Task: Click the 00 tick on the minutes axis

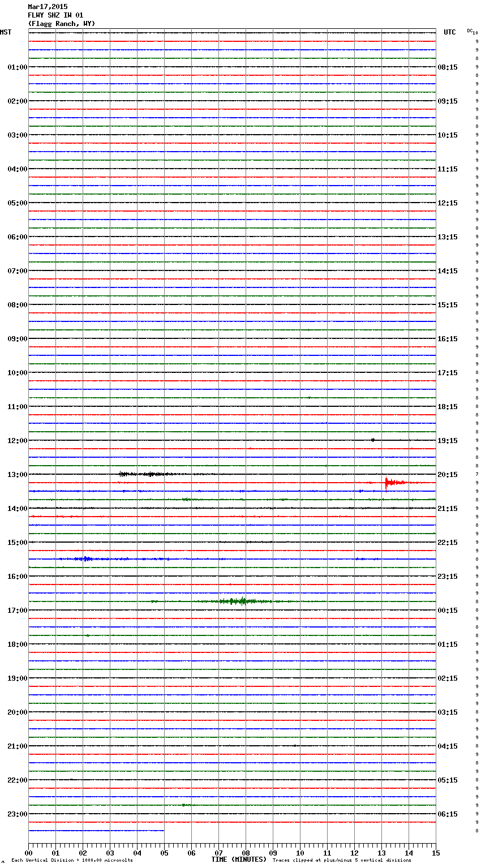Action: (28, 853)
